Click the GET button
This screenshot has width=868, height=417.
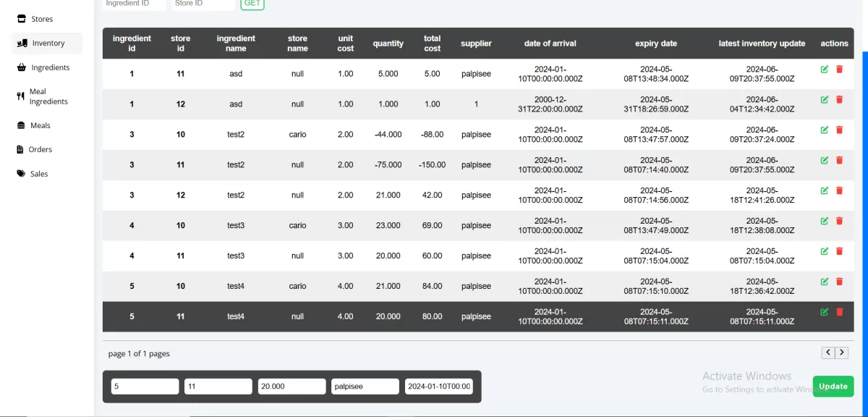252,4
